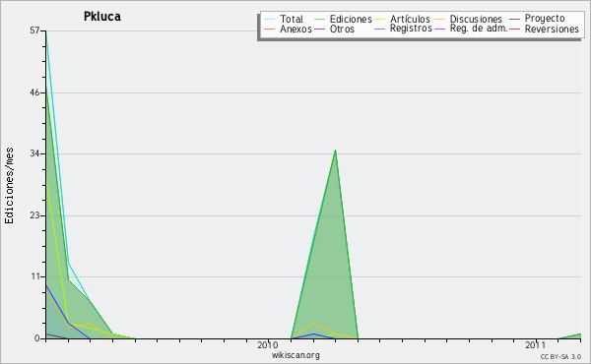Viewport: 591px width, 364px height.
Task: Select the 'Otros' legend entry
Action: click(x=342, y=29)
